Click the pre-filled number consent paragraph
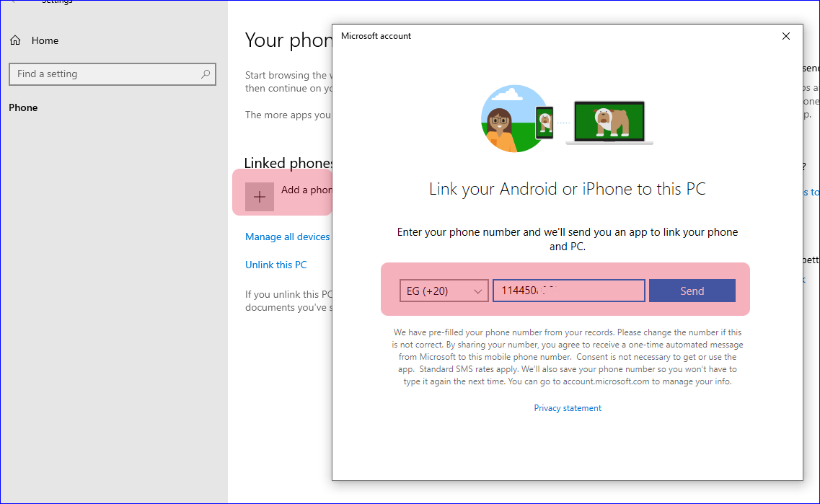820x504 pixels. [x=568, y=357]
